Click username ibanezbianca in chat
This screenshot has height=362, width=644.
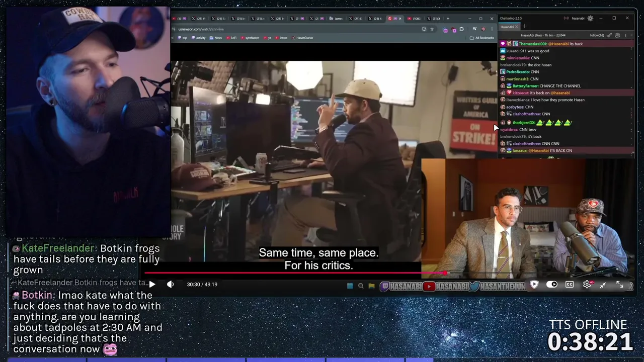(517, 100)
